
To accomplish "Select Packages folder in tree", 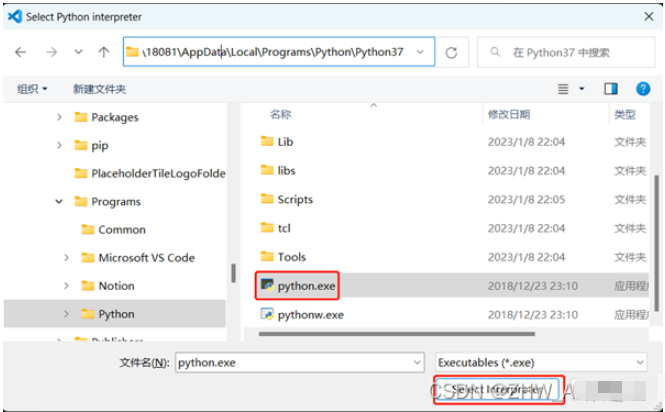I will (x=106, y=117).
